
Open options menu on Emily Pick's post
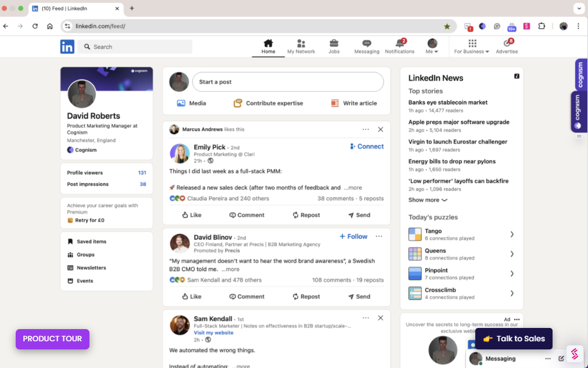click(x=365, y=129)
